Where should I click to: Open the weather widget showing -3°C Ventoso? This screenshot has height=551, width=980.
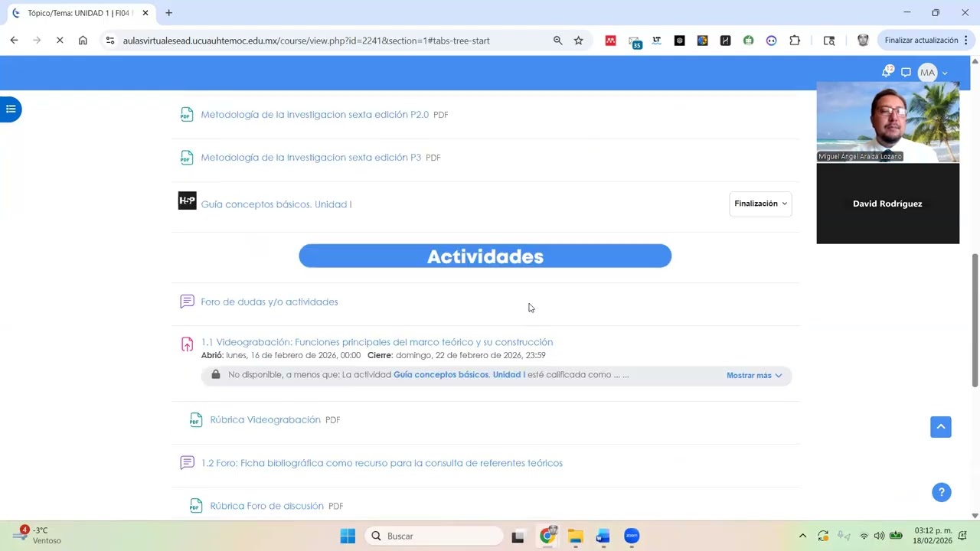point(38,536)
